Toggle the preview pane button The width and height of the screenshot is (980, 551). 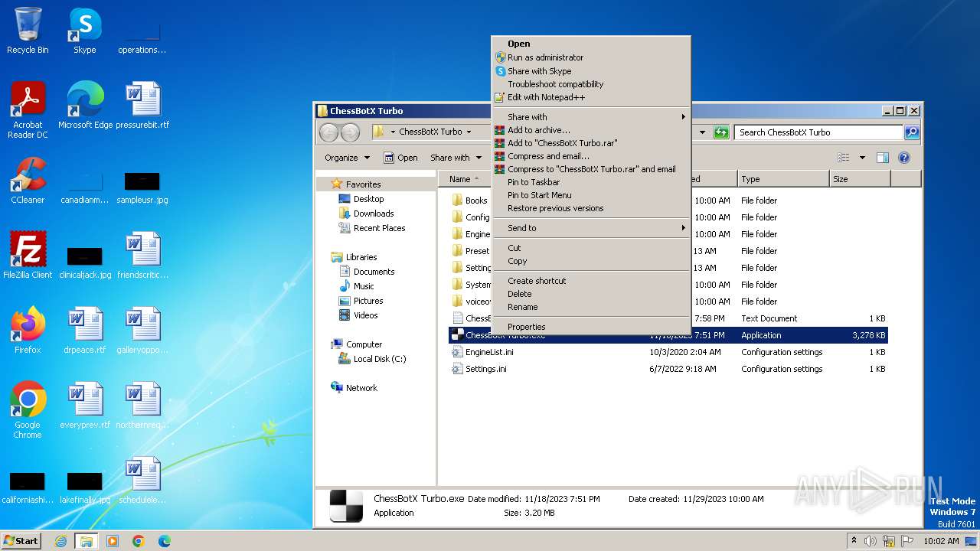point(883,158)
